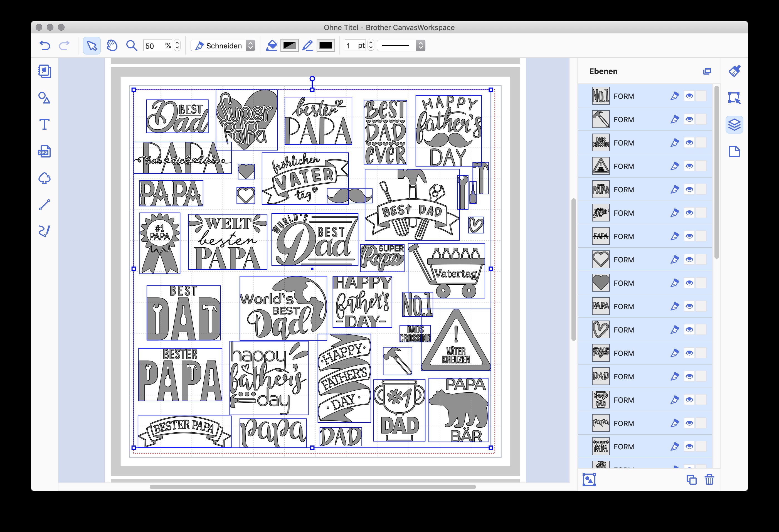The width and height of the screenshot is (779, 532).
Task: Click the Undo arrow in toolbar
Action: click(46, 46)
